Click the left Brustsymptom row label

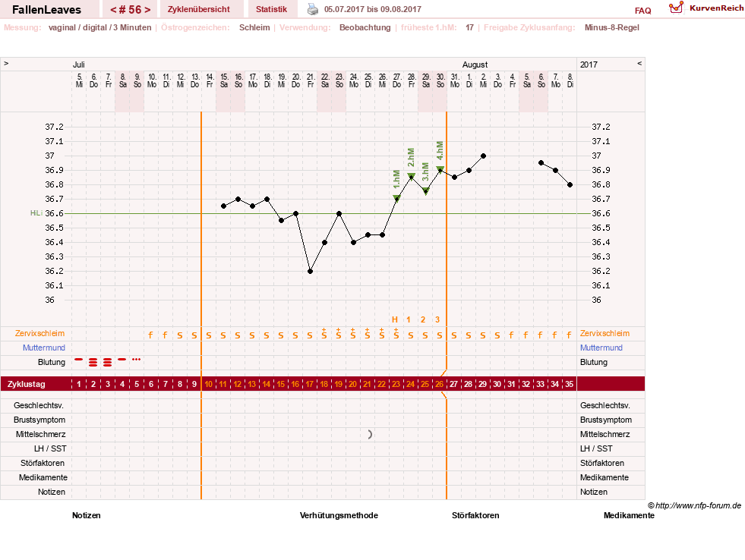point(39,420)
